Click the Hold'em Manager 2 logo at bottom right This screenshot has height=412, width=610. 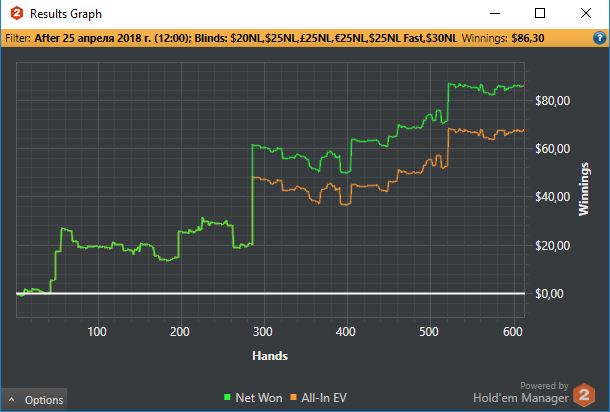(584, 395)
